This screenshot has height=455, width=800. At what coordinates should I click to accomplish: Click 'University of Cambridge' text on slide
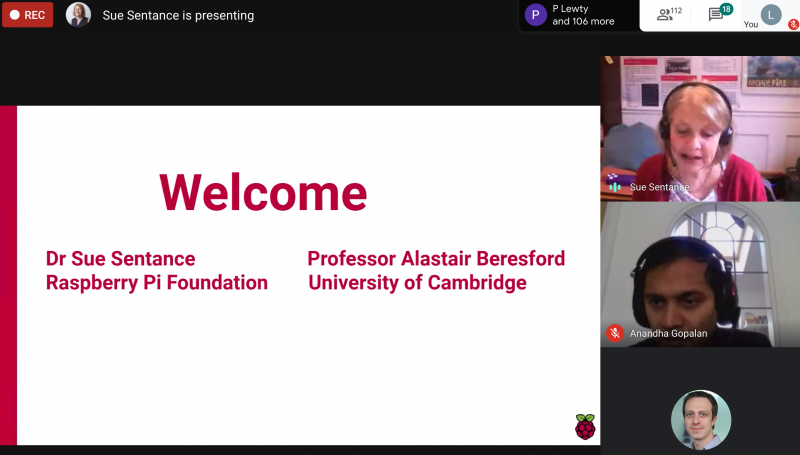(x=417, y=283)
